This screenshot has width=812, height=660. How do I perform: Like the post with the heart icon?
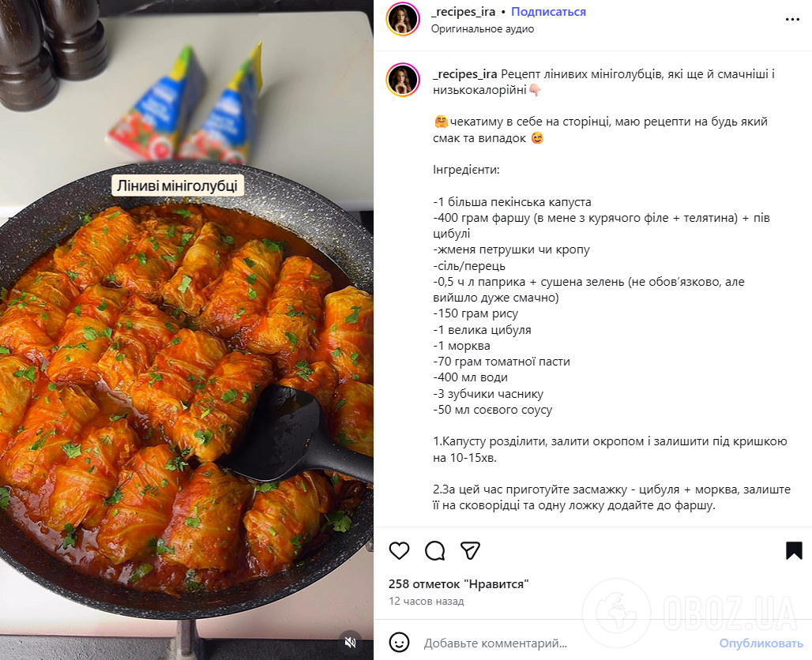pyautogui.click(x=400, y=550)
